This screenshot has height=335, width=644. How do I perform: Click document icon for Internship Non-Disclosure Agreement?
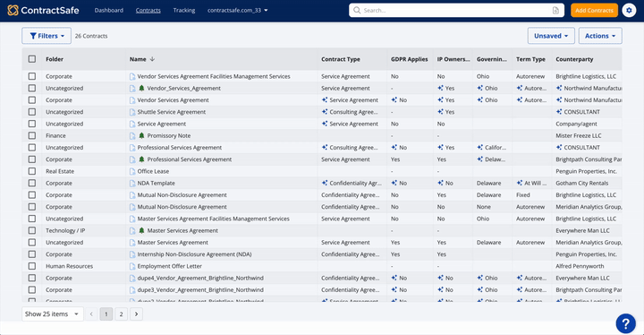(132, 254)
